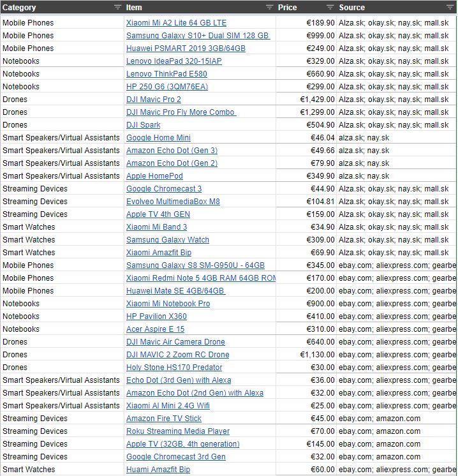458x476 pixels.
Task: Open HP 250 G6 (3QM76EA) link
Action: tap(167, 87)
